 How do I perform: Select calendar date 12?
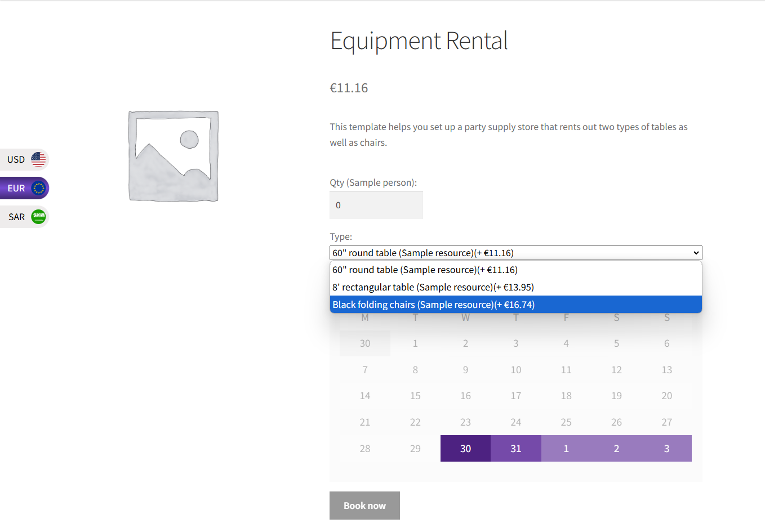[x=616, y=370]
